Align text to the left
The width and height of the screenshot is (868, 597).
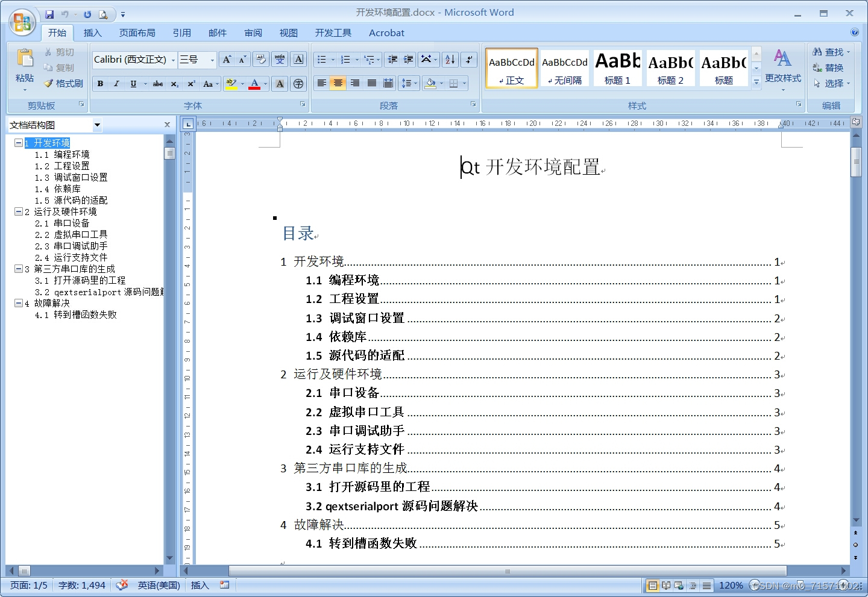[x=322, y=83]
